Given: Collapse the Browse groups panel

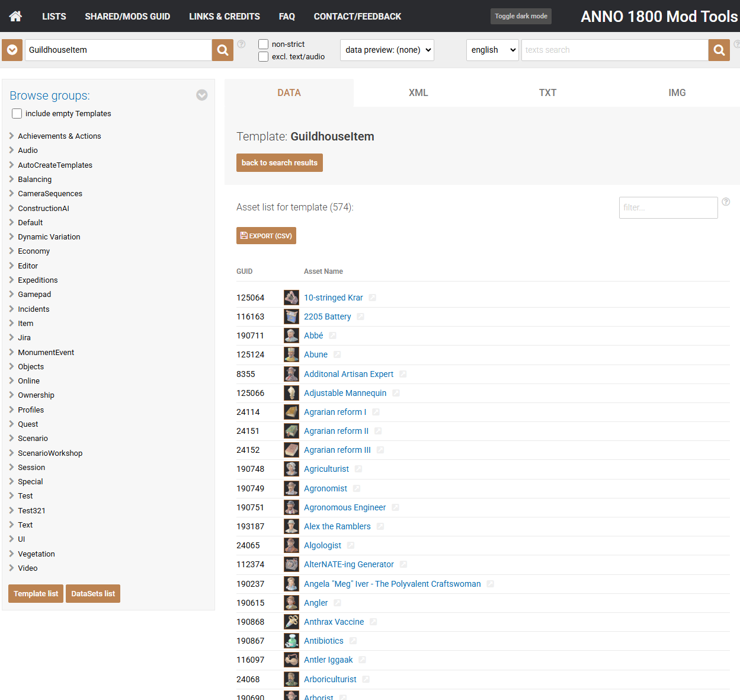Looking at the screenshot, I should point(202,95).
